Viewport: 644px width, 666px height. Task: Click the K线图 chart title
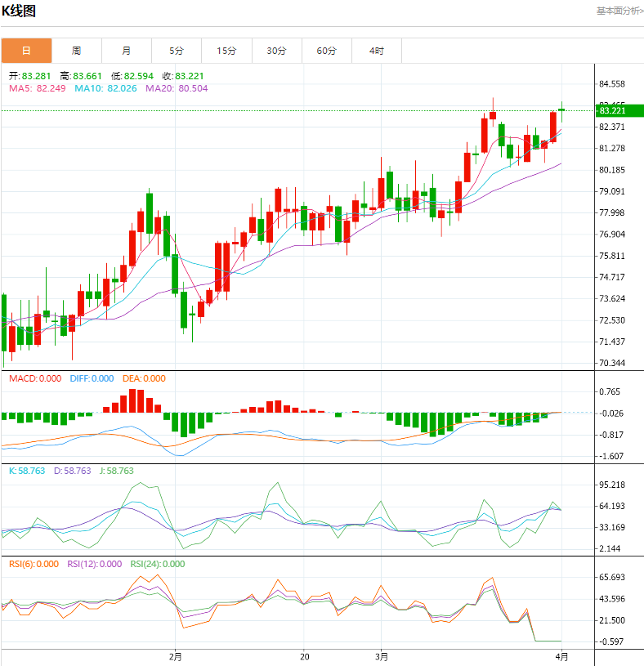(18, 11)
